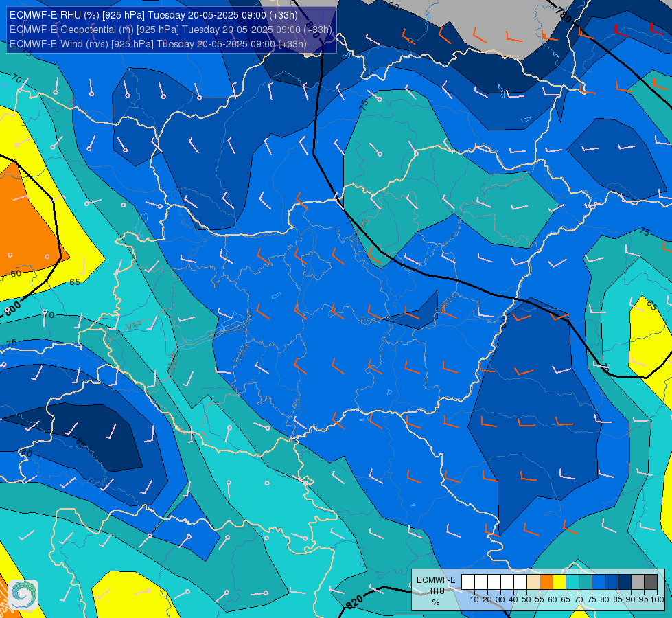The height and width of the screenshot is (618, 672).
Task: Click the legend tick label 95
Action: [644, 599]
